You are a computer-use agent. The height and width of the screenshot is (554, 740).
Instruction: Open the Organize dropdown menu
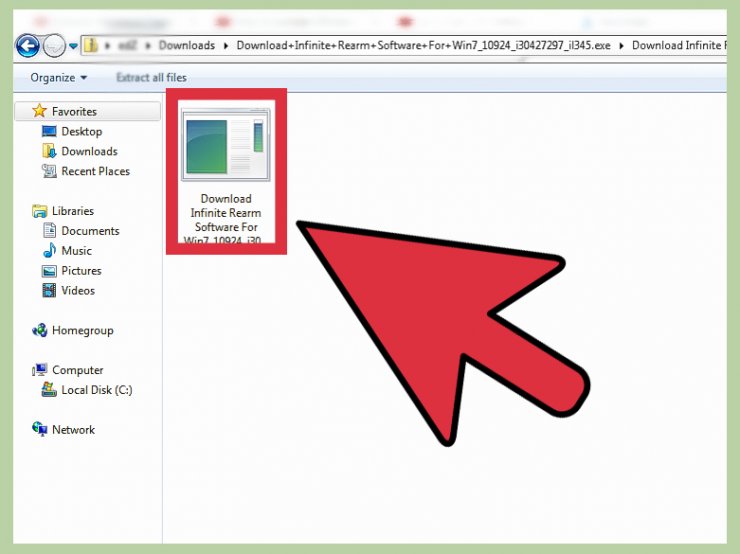point(59,77)
